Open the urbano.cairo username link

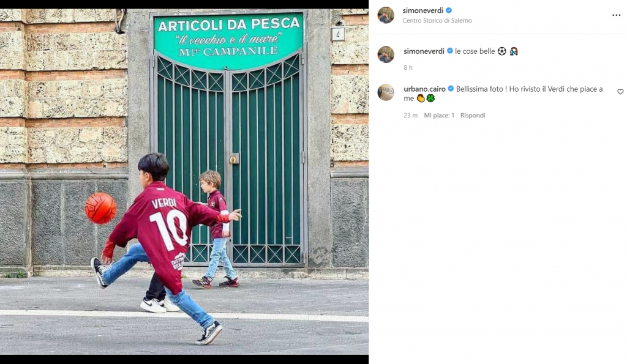(x=425, y=89)
